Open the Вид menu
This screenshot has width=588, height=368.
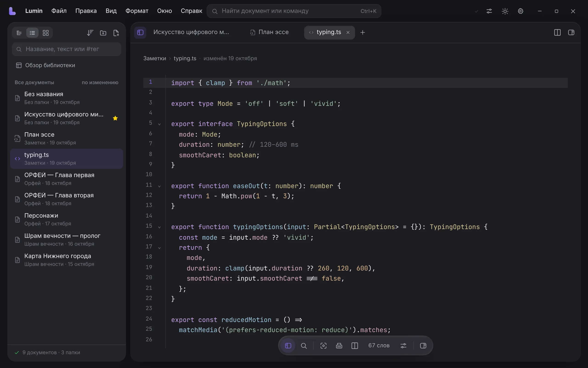tap(111, 11)
